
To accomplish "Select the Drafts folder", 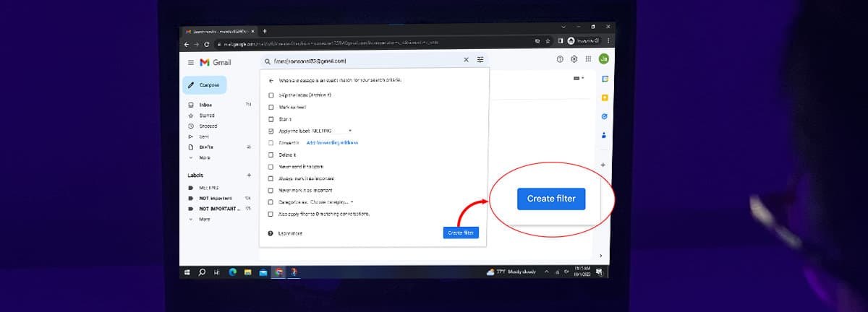I will (206, 147).
